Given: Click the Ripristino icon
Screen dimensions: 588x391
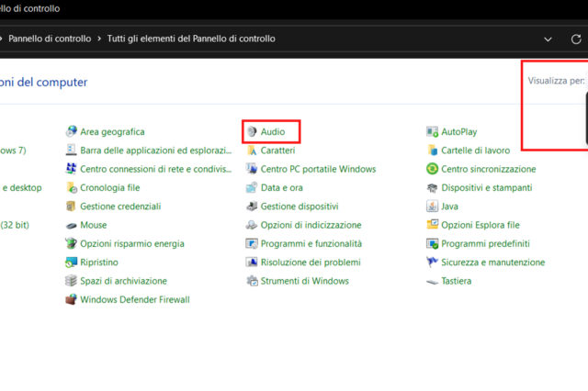Looking at the screenshot, I should point(71,263).
